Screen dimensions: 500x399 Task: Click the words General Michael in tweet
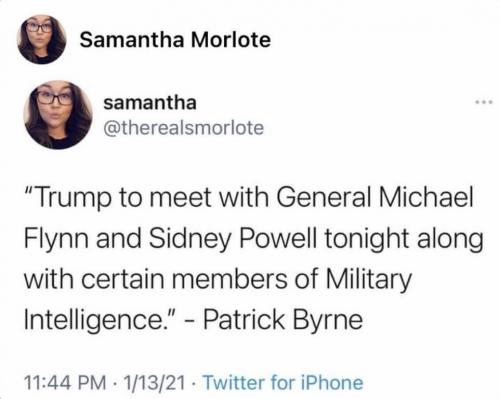click(375, 197)
